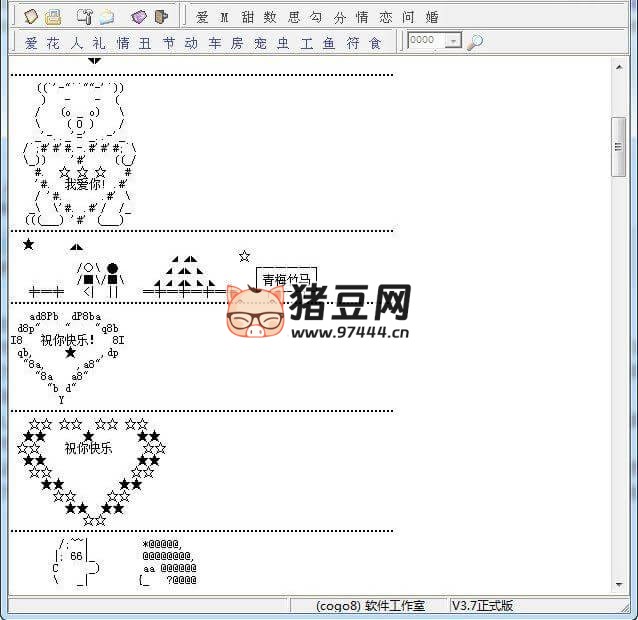Select the 勾 category button
638x620 pixels.
pos(316,17)
